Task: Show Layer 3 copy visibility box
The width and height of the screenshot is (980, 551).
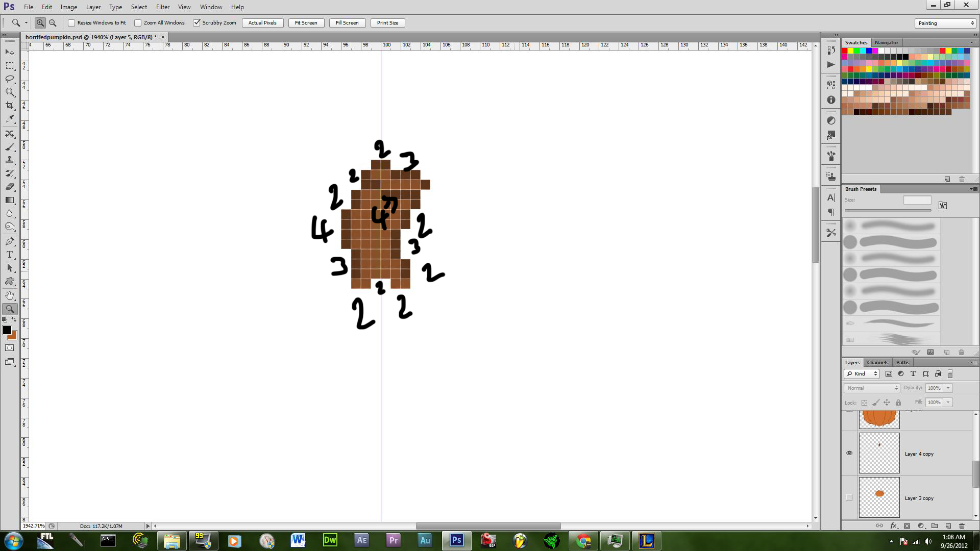Action: (849, 497)
